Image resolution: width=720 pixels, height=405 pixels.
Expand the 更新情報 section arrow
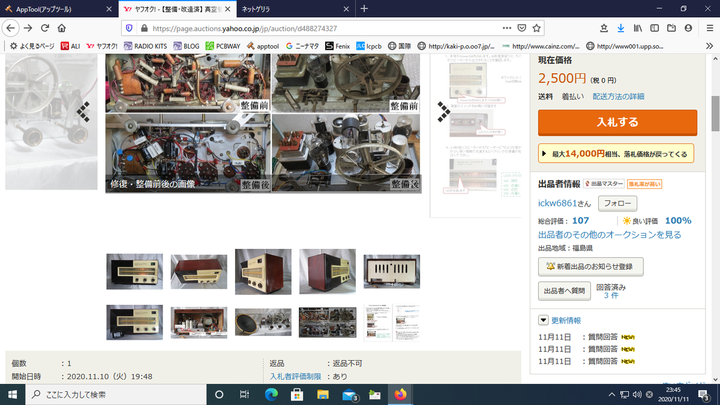pyautogui.click(x=542, y=320)
